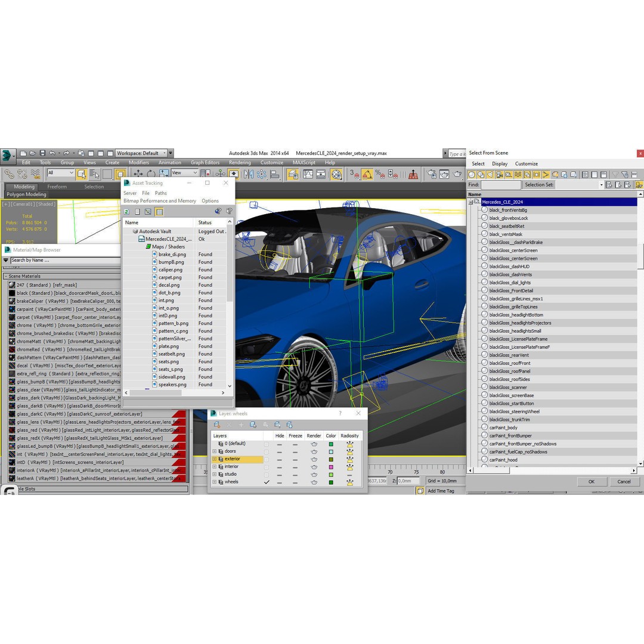Toggle Display Cameras filter in Select From Scene
The image size is (644, 644).
click(499, 175)
